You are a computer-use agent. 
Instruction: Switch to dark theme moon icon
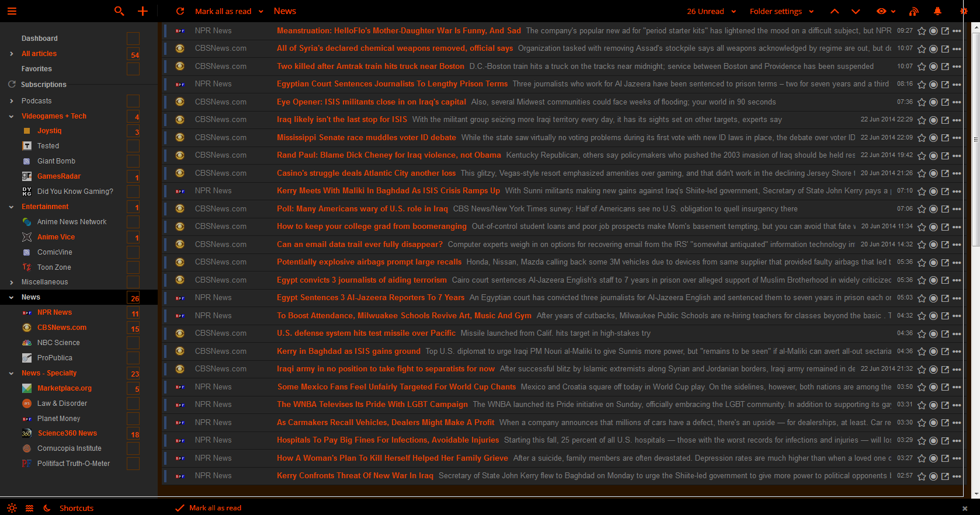click(x=47, y=508)
